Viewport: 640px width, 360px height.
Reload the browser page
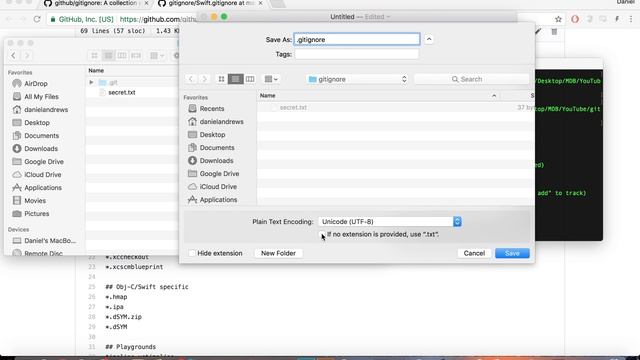coord(37,19)
